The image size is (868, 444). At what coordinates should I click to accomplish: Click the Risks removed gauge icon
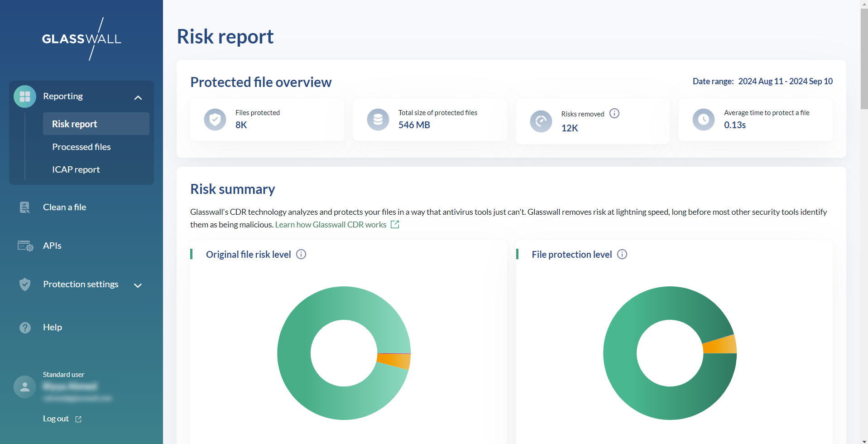pos(541,121)
